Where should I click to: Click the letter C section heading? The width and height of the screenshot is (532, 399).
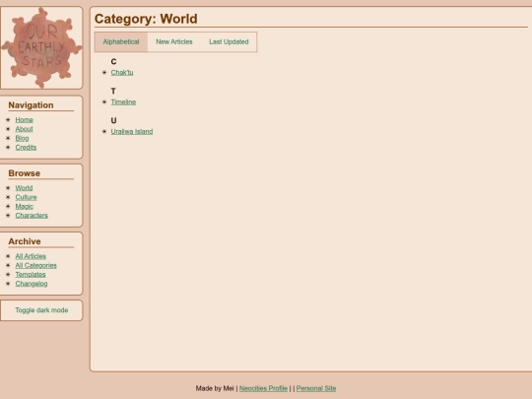click(113, 62)
